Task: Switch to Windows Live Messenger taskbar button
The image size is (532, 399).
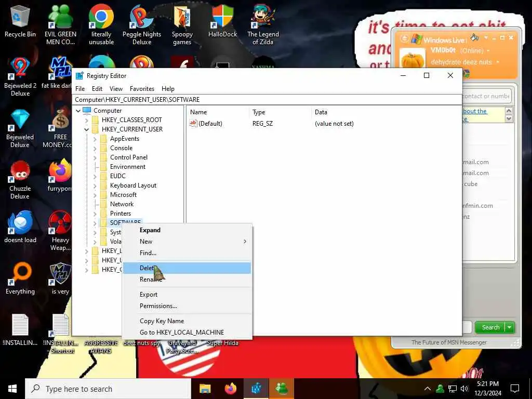Action: point(282,389)
